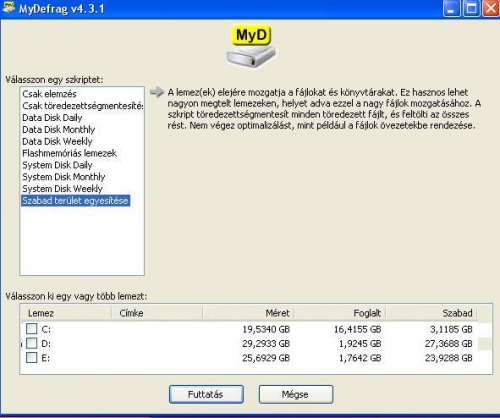Cancel with the Mégse button
The image size is (500, 418).
[x=296, y=395]
